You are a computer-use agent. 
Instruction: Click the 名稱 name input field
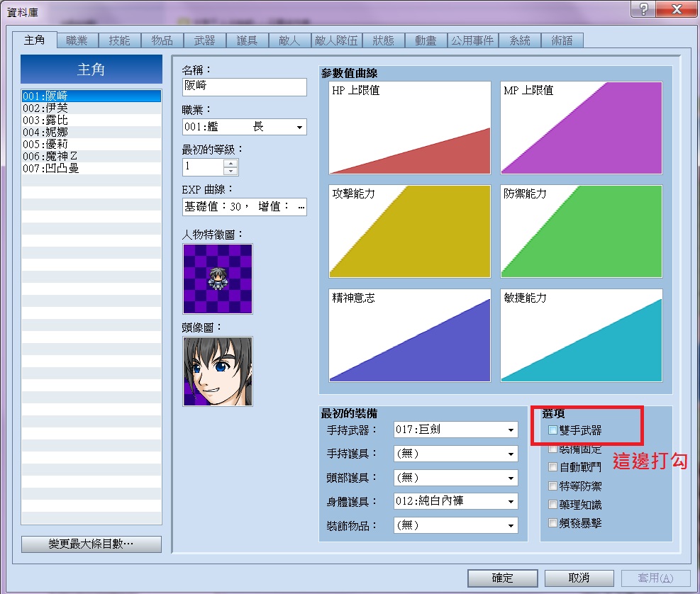(x=245, y=87)
